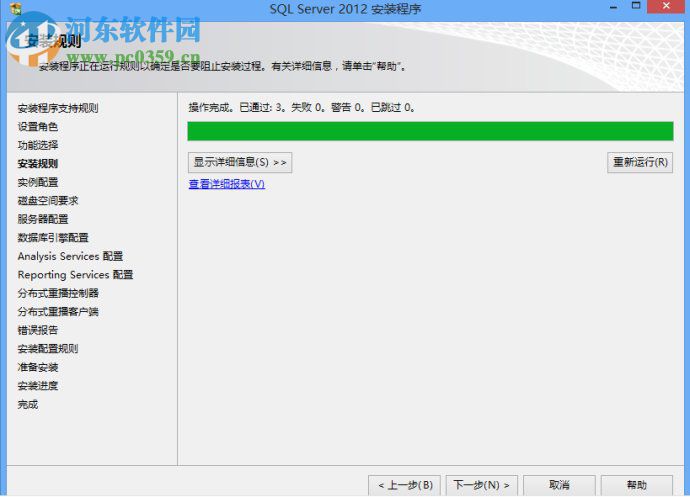Viewport: 690px width, 497px height.
Task: Select Analysis Services 配置 step
Action: coord(70,256)
